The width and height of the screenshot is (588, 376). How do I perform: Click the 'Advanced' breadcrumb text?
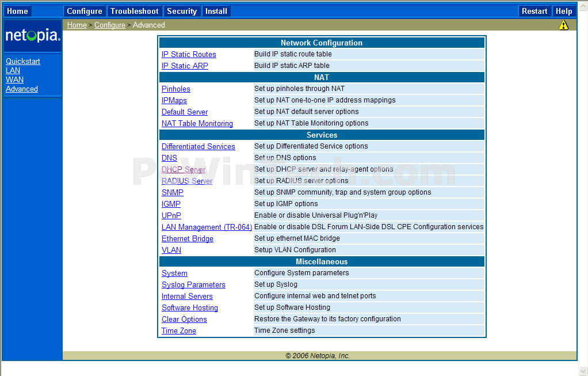click(149, 25)
